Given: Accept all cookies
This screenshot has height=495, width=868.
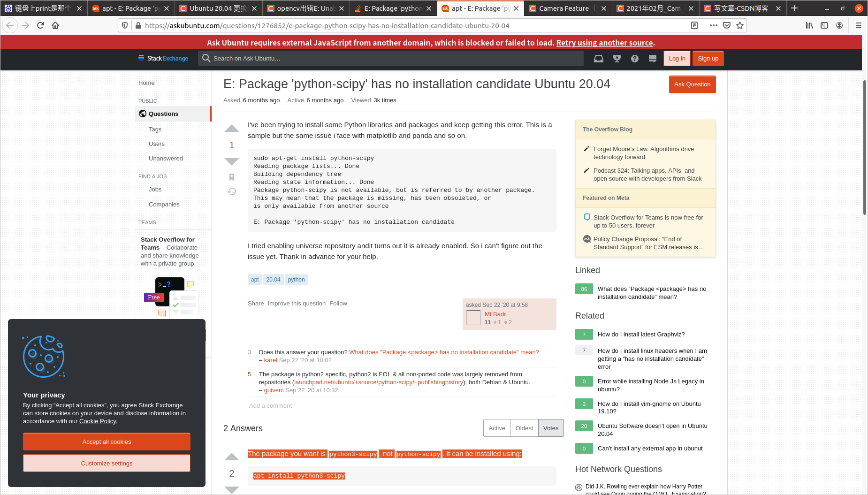Looking at the screenshot, I should click(107, 442).
